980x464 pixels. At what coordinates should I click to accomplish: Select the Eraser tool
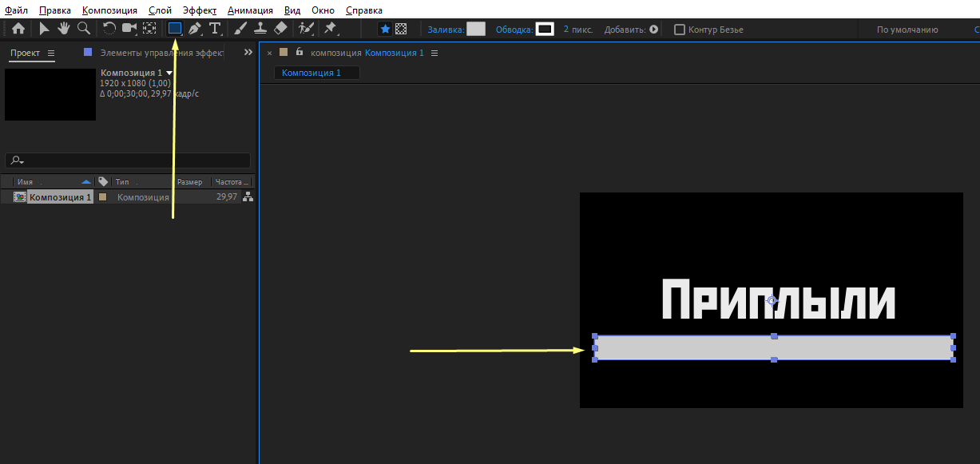pyautogui.click(x=280, y=29)
